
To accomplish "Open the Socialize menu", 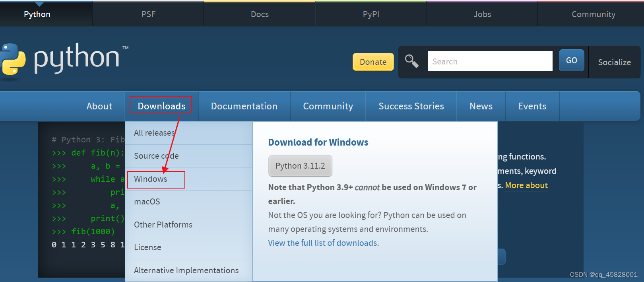I will coord(614,62).
